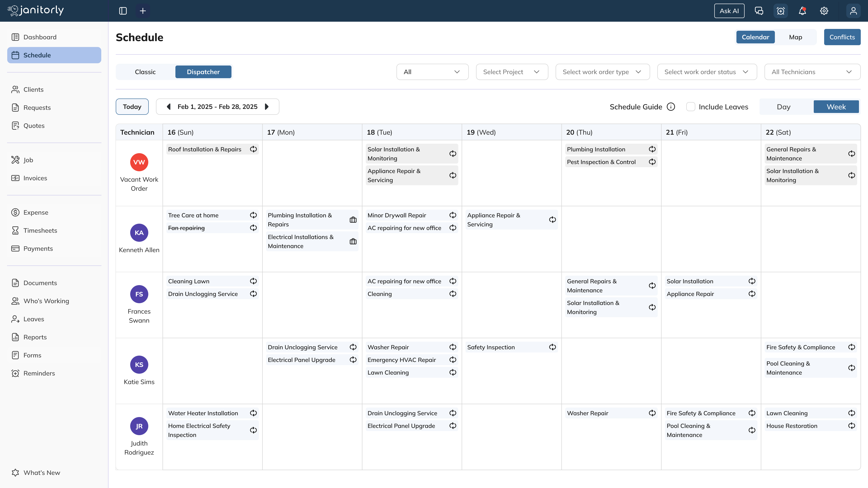Click the Conflicts button
This screenshot has width=868, height=488.
click(842, 37)
